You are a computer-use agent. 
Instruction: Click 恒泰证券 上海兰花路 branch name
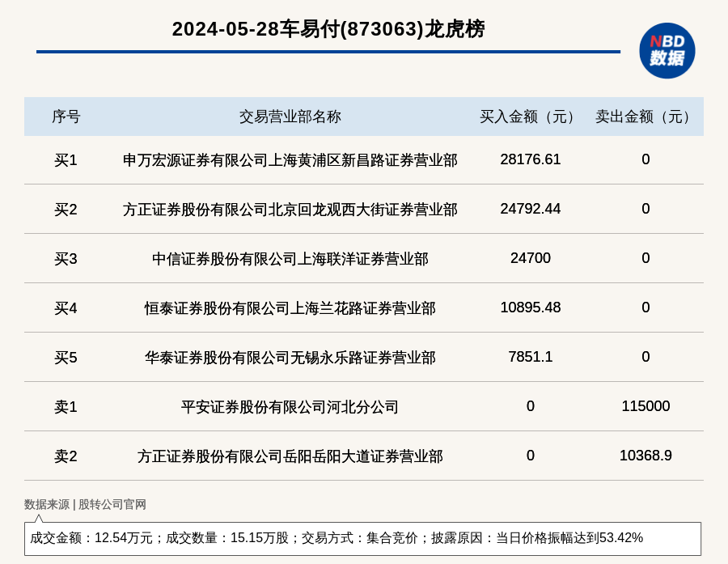[x=290, y=308]
